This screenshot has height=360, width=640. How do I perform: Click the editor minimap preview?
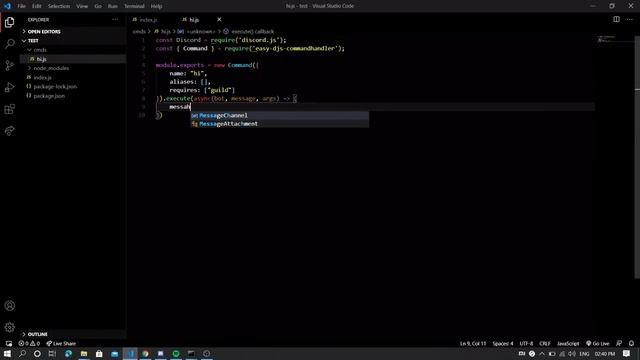point(607,39)
